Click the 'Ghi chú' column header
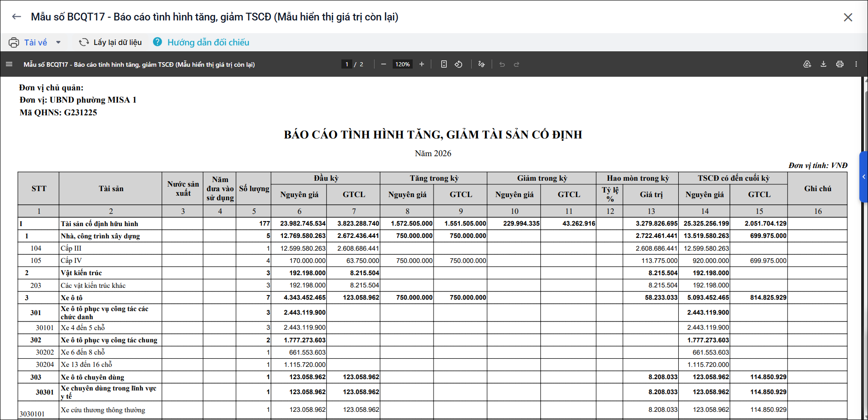 pos(818,188)
